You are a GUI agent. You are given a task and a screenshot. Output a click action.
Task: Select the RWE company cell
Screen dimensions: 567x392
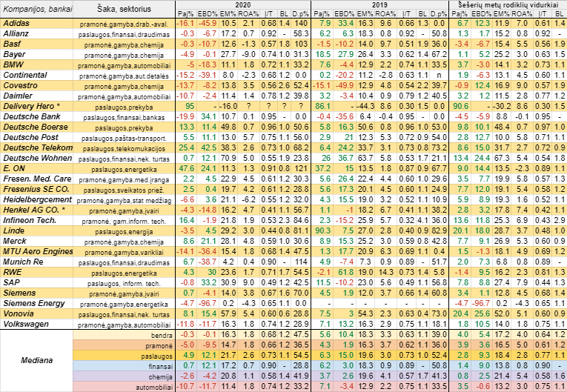click(x=37, y=272)
